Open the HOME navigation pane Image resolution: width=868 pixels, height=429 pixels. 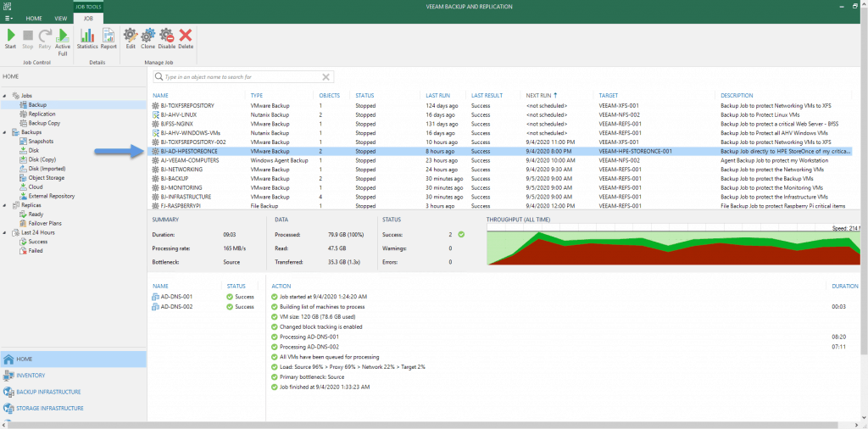73,359
